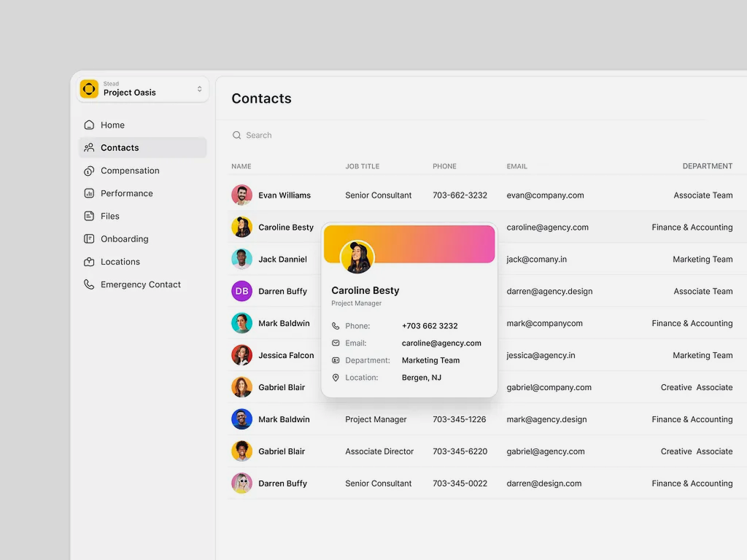747x560 pixels.
Task: Expand the Project Oasis workspace switcher
Action: click(199, 89)
